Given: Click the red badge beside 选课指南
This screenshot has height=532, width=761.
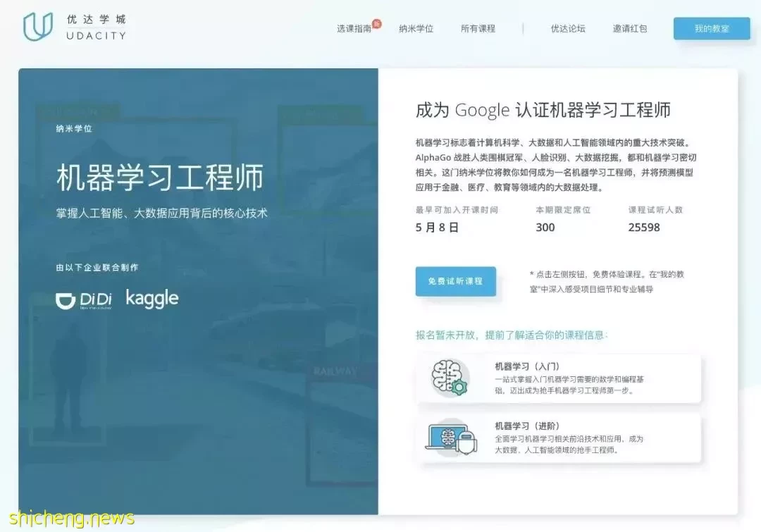Looking at the screenshot, I should 376,24.
